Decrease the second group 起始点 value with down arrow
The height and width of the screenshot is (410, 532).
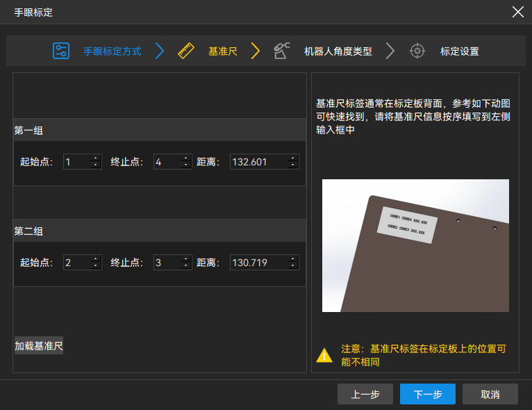95,266
